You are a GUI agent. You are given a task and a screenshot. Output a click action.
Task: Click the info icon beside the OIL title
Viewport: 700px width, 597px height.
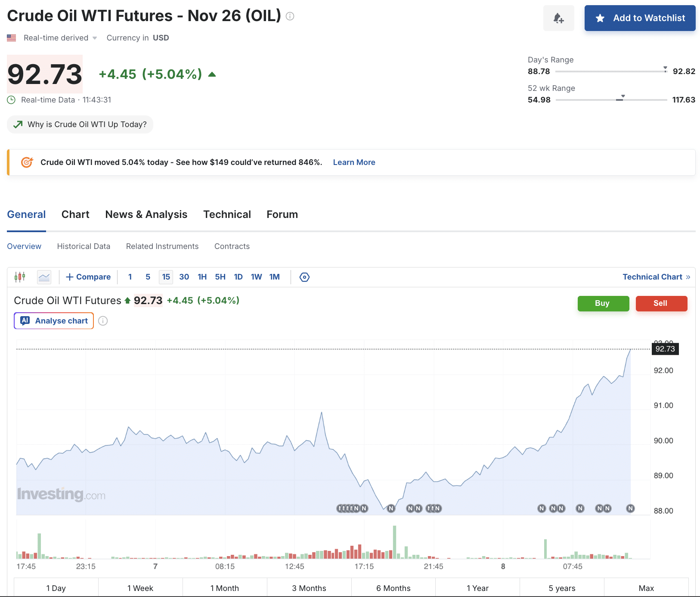coord(290,16)
